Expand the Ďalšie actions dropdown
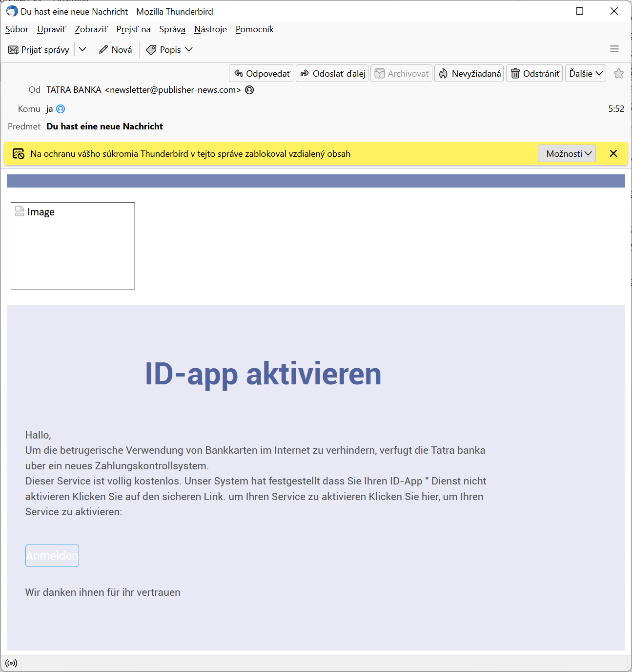The width and height of the screenshot is (632, 672). 585,74
